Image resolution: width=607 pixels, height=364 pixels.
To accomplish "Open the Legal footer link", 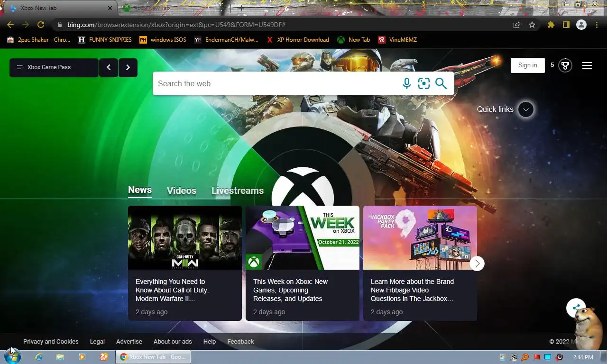I will pos(97,341).
